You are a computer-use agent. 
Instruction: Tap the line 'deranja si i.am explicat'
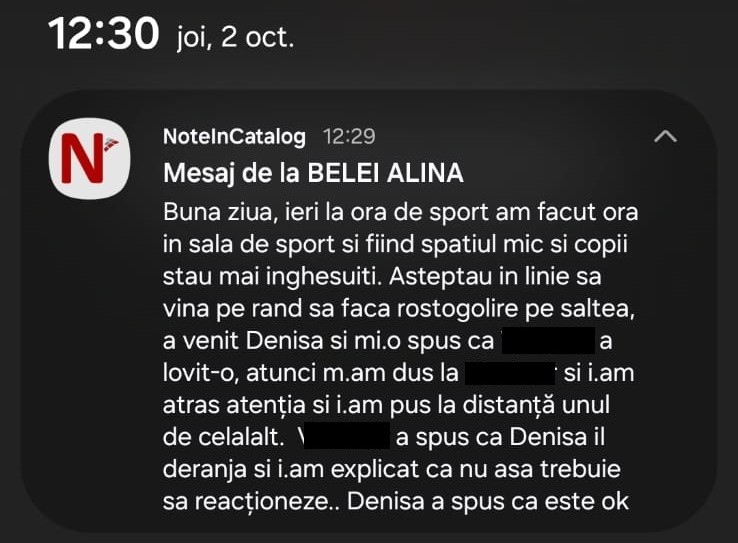(385, 469)
